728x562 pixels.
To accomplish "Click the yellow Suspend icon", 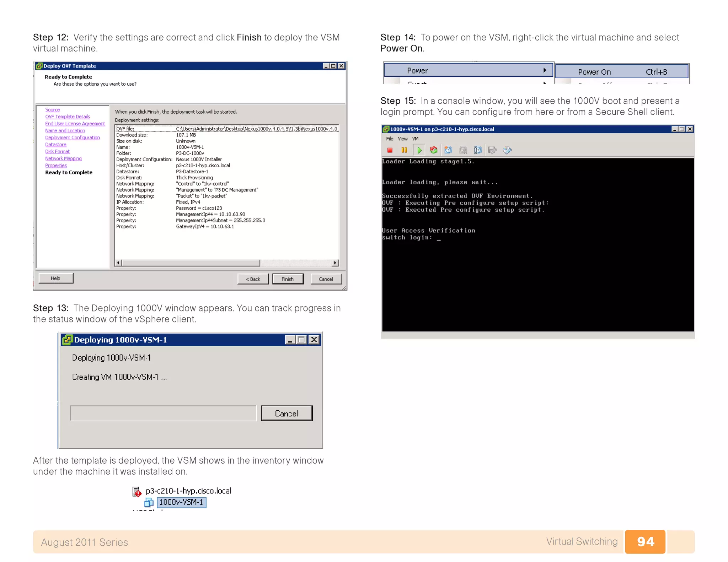I will (x=404, y=150).
